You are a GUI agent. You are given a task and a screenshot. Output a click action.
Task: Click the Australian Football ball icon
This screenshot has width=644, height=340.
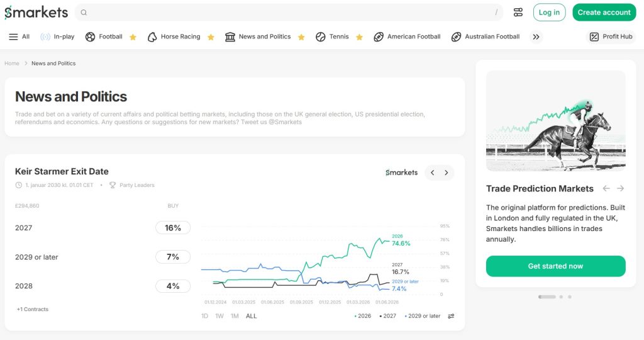456,37
